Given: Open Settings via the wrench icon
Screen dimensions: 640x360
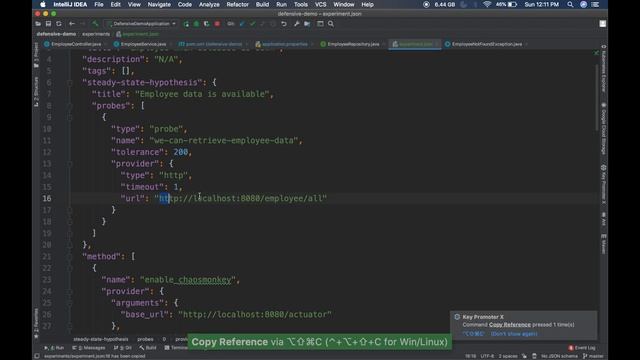Looking at the screenshot, I should 296,24.
